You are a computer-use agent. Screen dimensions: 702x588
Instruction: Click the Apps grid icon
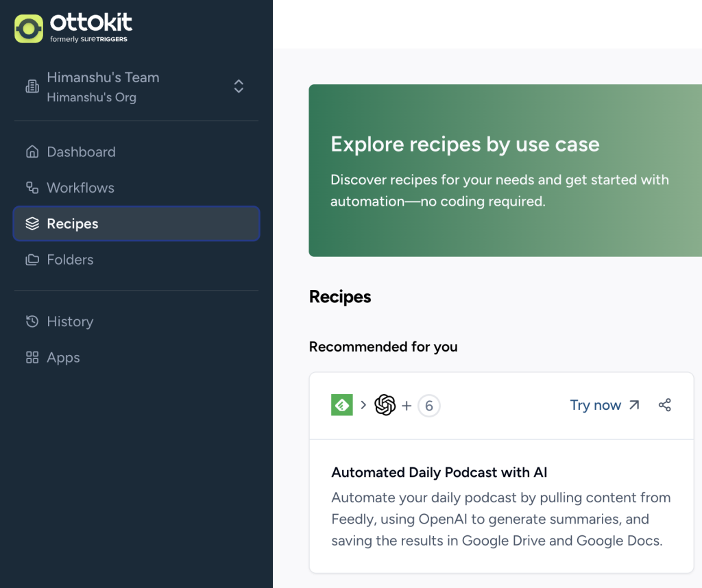(x=32, y=358)
